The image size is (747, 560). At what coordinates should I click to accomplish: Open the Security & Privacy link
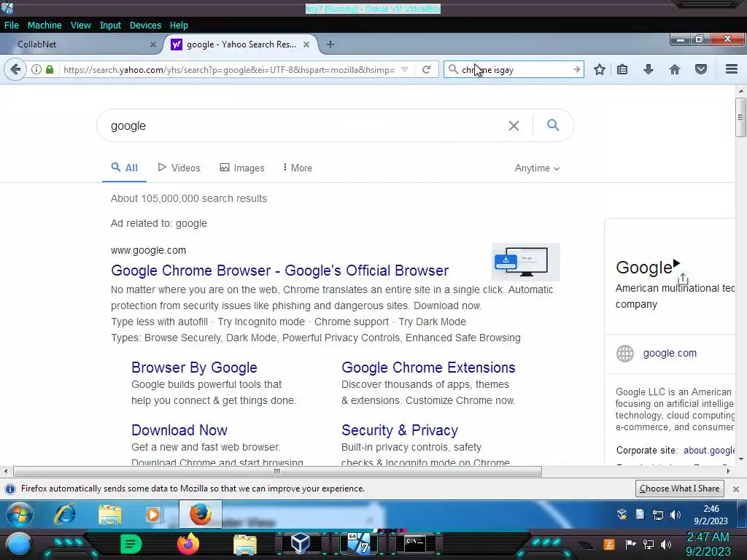click(x=400, y=430)
